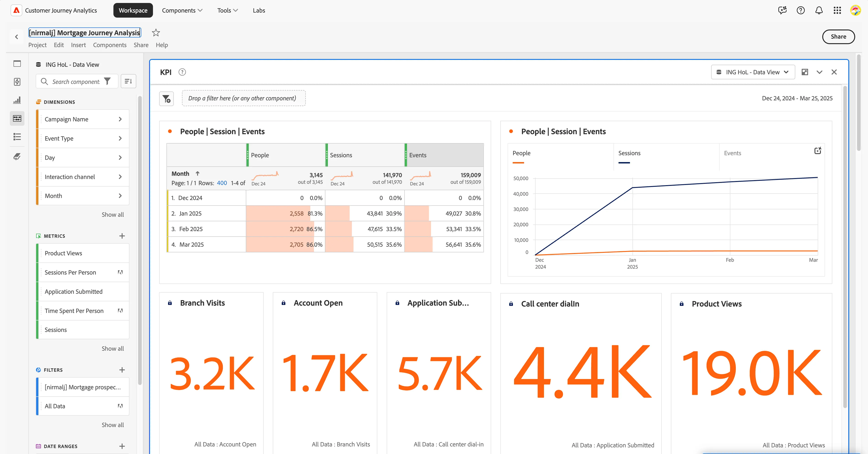Open the KPI panel help icon

pyautogui.click(x=182, y=72)
